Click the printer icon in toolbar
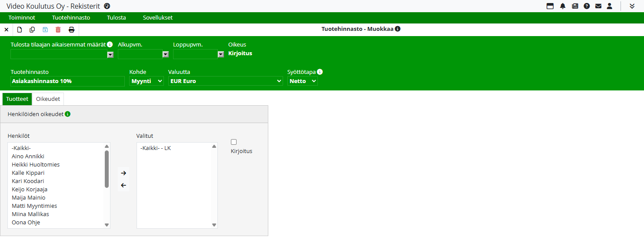 [71, 30]
